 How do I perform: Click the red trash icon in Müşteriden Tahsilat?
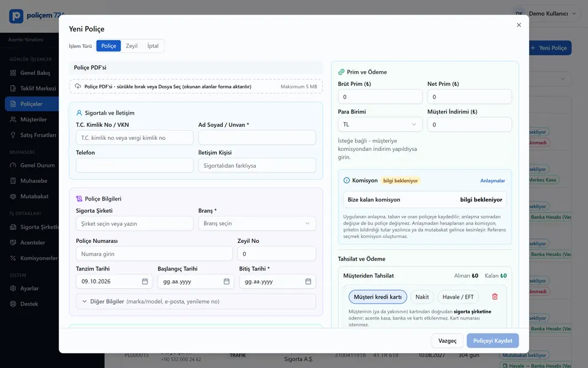click(495, 297)
